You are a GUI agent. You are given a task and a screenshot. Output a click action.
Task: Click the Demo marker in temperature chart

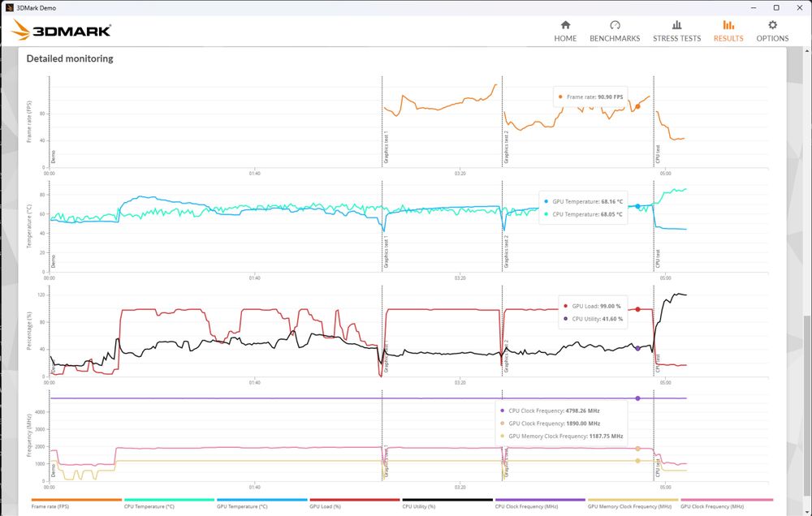(x=53, y=261)
